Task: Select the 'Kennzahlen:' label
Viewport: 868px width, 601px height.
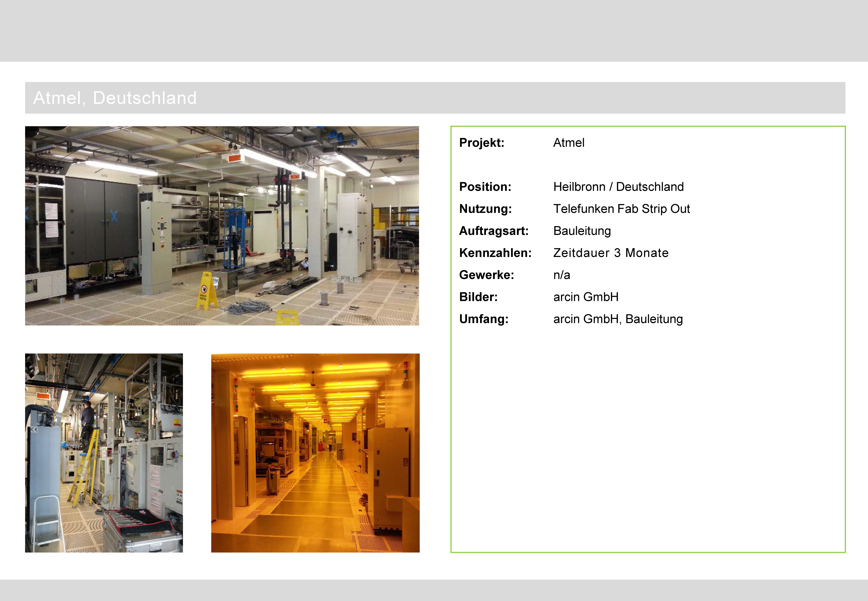Action: [495, 253]
